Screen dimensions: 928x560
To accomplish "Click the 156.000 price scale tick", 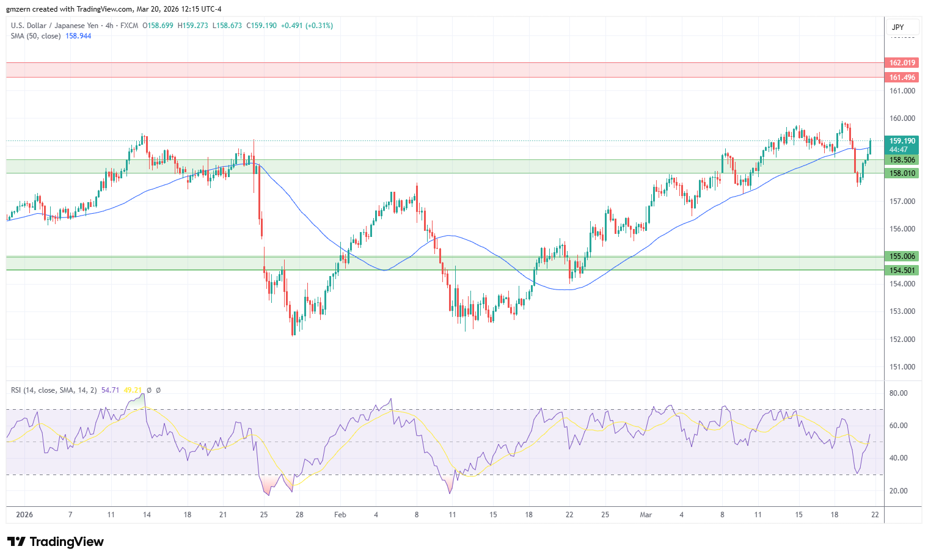I will (x=902, y=229).
